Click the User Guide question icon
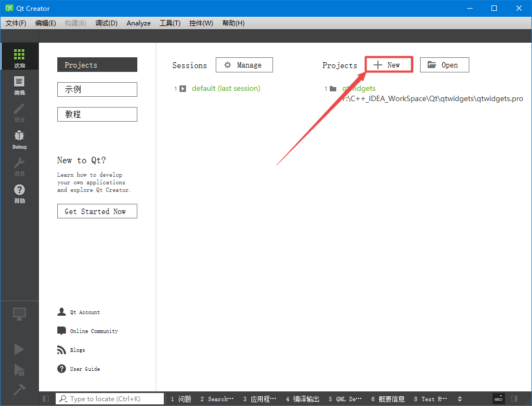 pyautogui.click(x=62, y=369)
